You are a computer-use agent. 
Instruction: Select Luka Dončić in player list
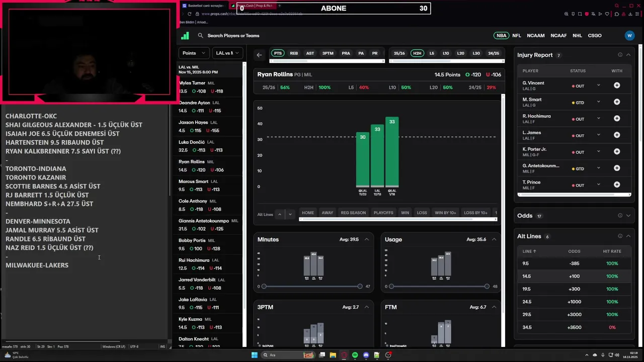[x=208, y=146]
